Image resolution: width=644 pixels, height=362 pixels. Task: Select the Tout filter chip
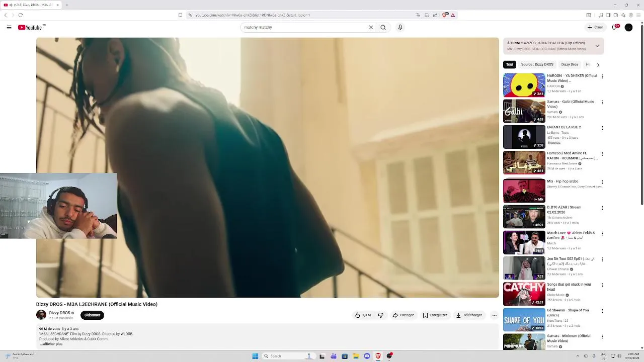point(510,64)
